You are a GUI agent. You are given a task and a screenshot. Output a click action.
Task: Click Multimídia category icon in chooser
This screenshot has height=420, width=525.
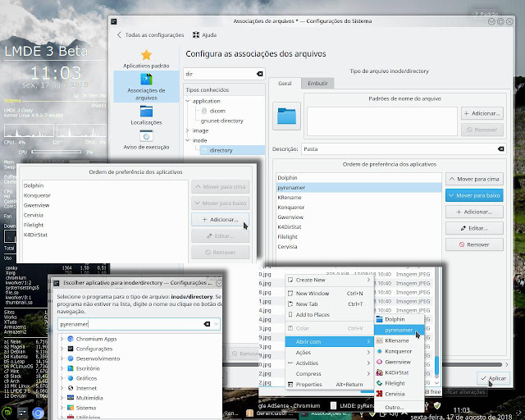click(71, 398)
